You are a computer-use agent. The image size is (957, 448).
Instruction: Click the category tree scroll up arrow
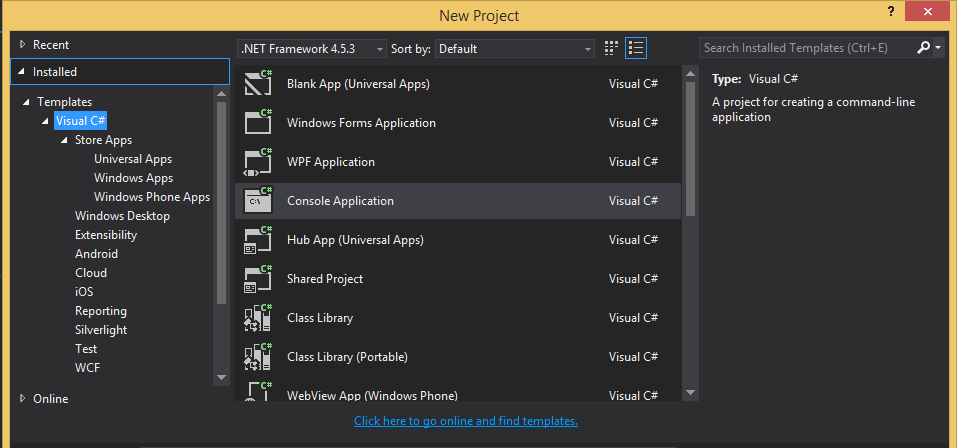[x=221, y=93]
